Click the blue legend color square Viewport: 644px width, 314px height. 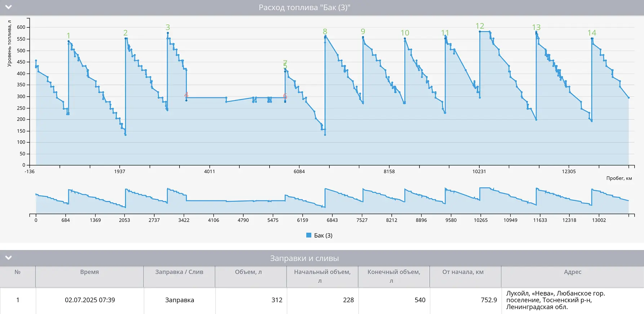point(308,235)
